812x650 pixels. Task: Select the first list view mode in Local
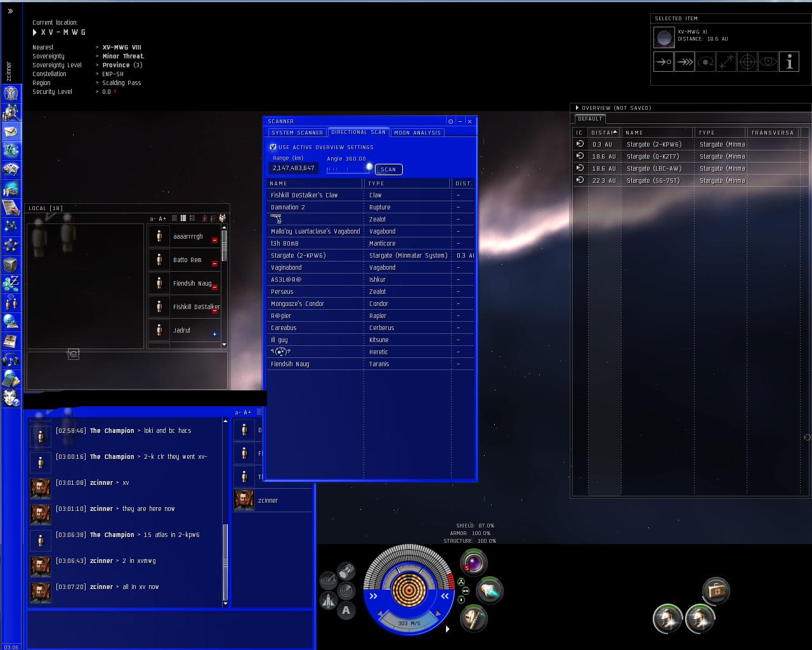coord(174,218)
